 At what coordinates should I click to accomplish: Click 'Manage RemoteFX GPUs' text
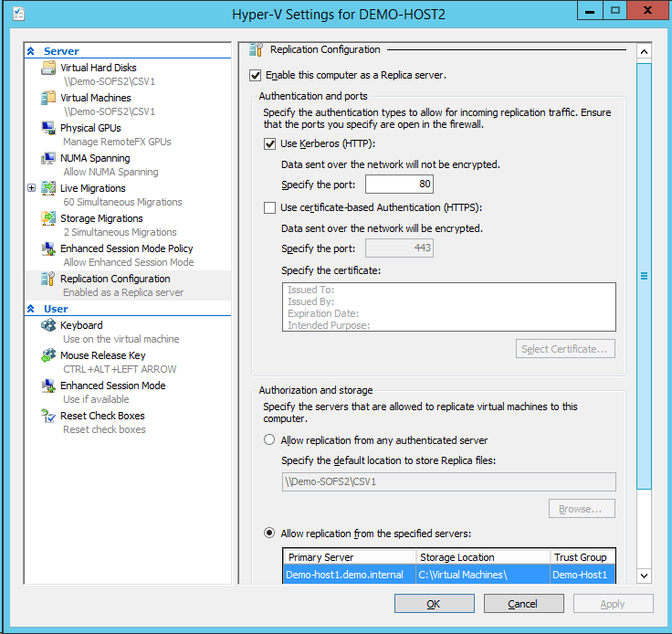pyautogui.click(x=117, y=142)
